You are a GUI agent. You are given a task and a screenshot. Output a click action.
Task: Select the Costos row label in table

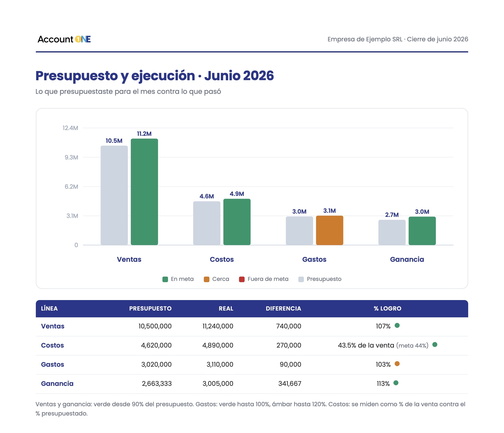52,346
